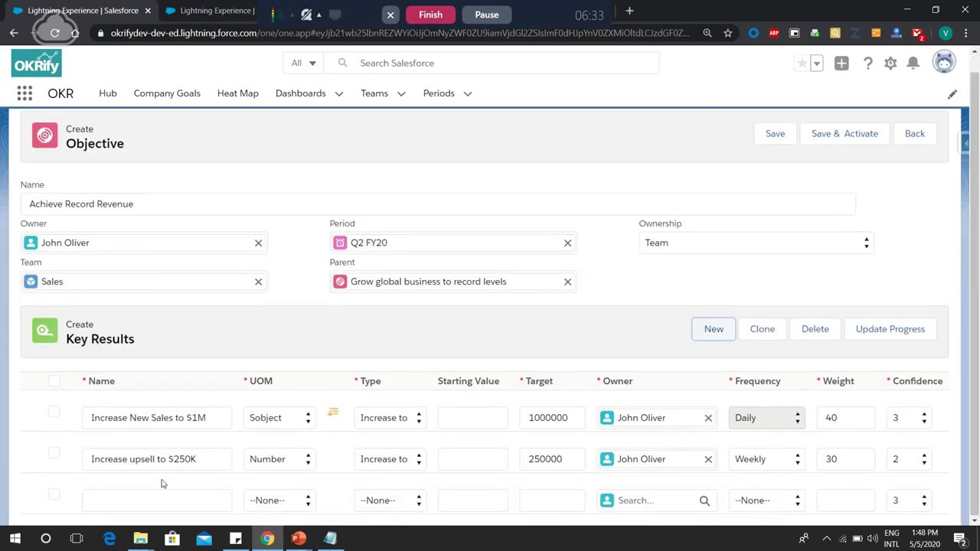Open the Heat Map tab
Screen dimensions: 980x551
click(x=238, y=93)
